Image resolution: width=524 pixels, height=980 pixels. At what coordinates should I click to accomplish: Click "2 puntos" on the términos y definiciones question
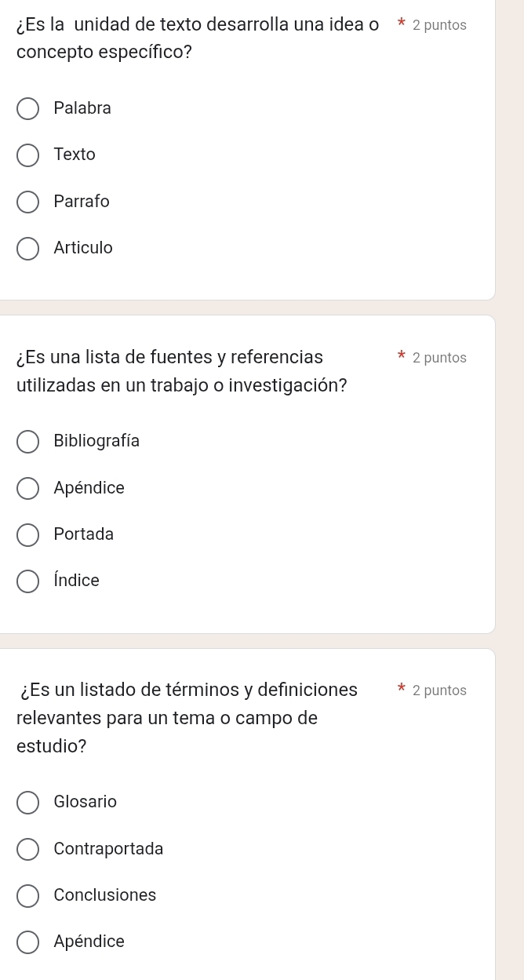point(439,690)
